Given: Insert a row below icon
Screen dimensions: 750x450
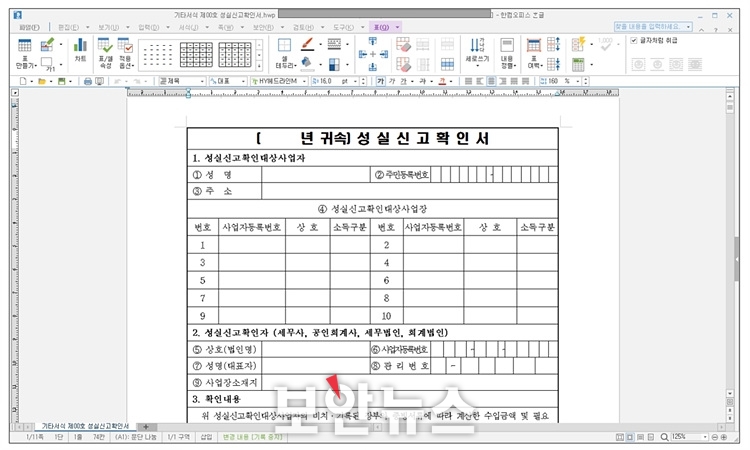Looking at the screenshot, I should click(373, 66).
